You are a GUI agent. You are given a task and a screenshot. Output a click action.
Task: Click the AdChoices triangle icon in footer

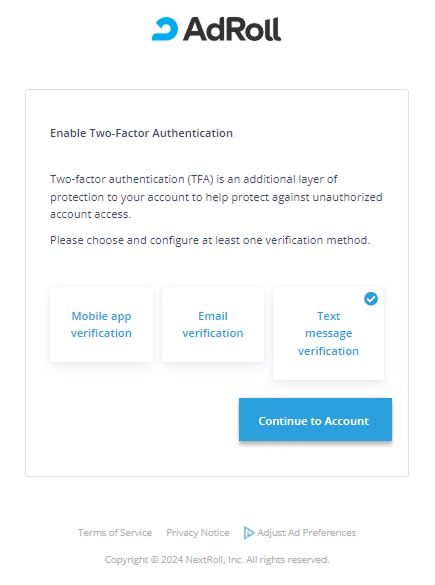(249, 533)
